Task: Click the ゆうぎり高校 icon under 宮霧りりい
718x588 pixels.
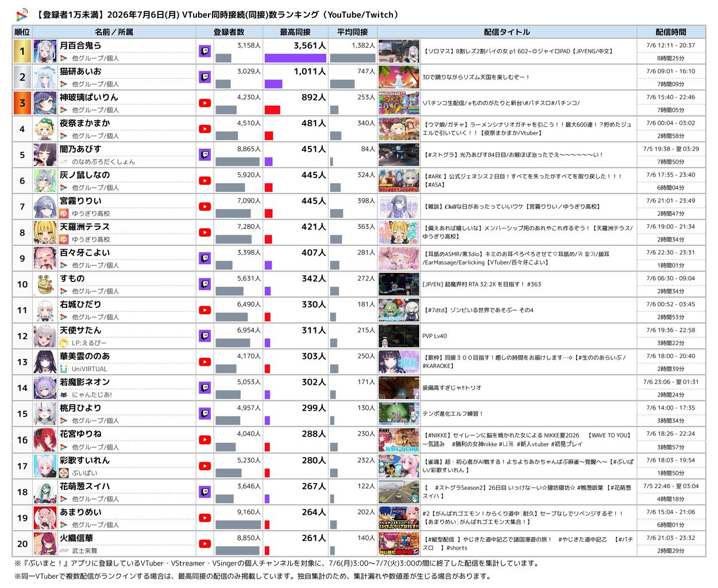Action: [x=64, y=213]
